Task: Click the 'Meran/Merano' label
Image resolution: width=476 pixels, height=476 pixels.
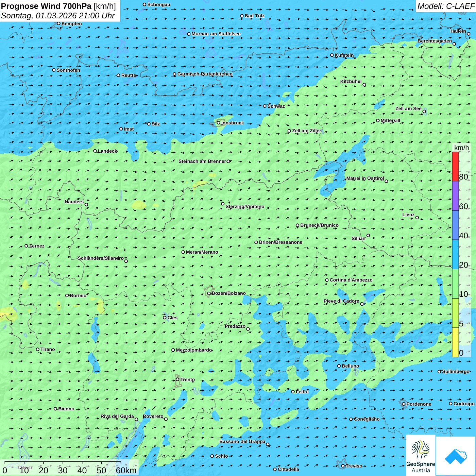Action: (x=202, y=252)
